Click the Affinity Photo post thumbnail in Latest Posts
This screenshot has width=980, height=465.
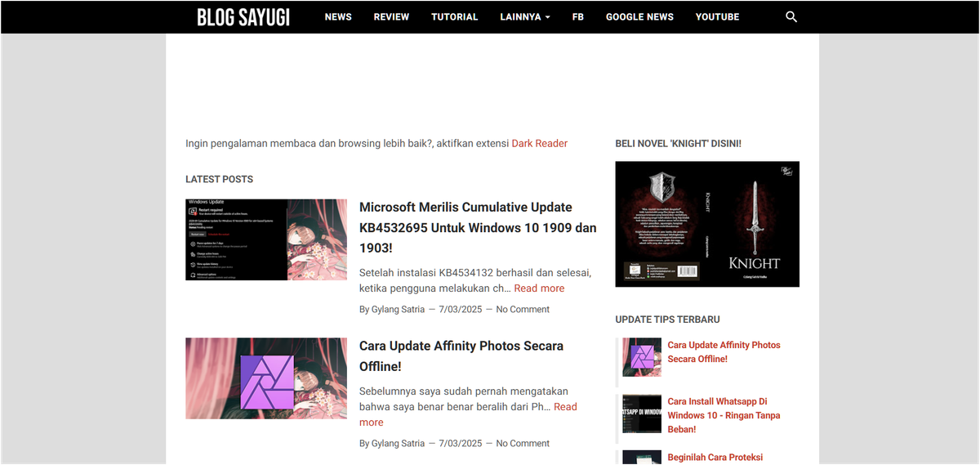[x=266, y=378]
